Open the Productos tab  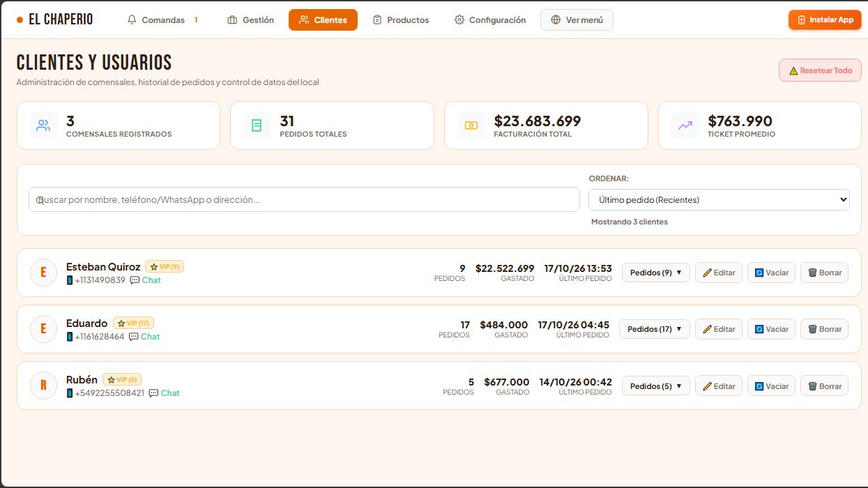pyautogui.click(x=401, y=20)
